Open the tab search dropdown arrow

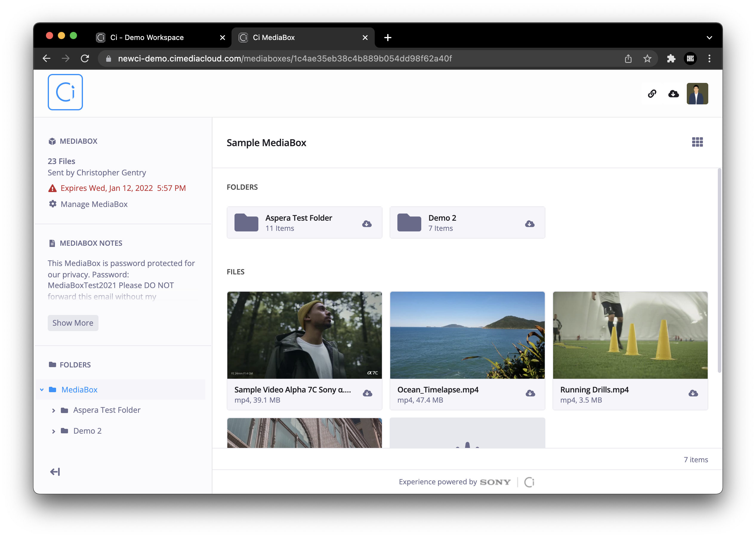[709, 38]
